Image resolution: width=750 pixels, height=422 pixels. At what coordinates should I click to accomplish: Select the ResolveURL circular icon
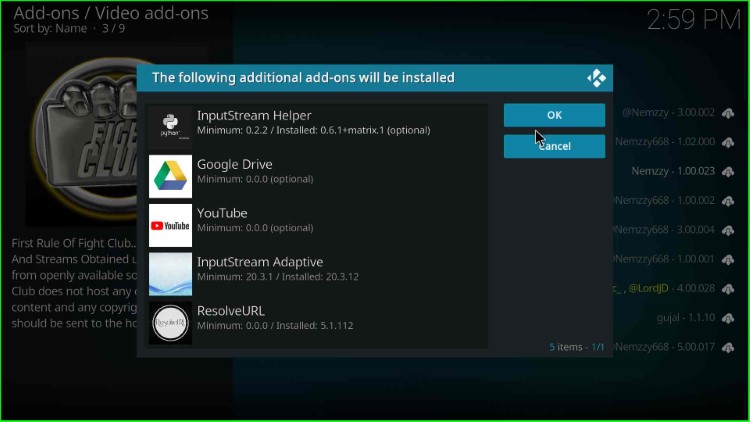(170, 323)
